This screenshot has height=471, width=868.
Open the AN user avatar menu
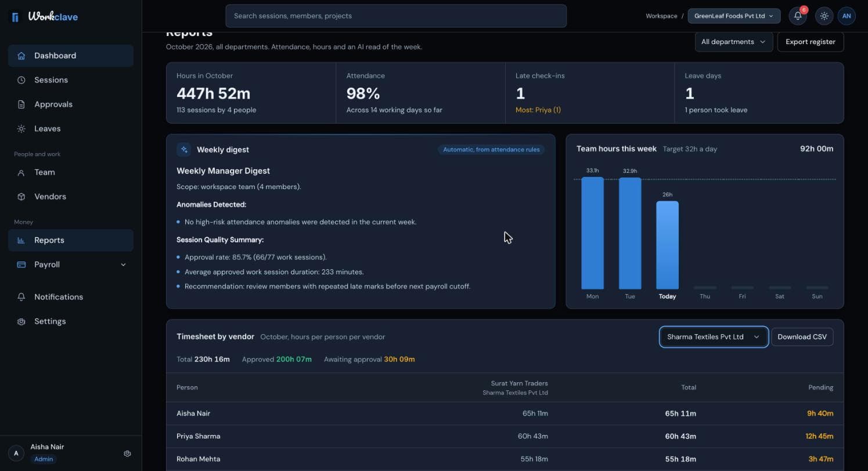tap(847, 16)
